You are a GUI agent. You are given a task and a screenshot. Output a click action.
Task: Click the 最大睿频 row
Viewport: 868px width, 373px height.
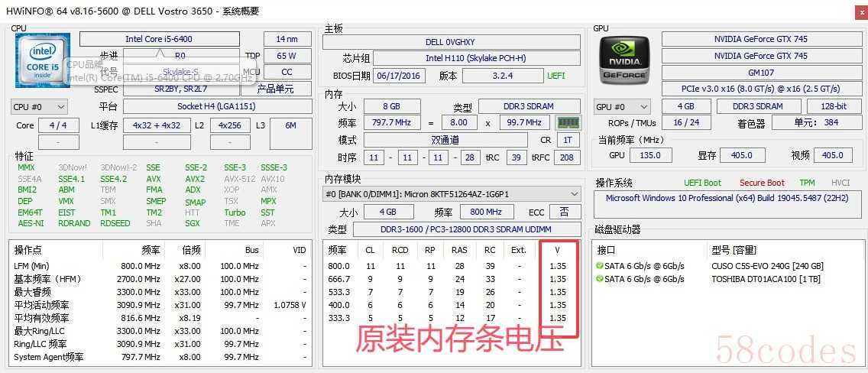[160, 292]
